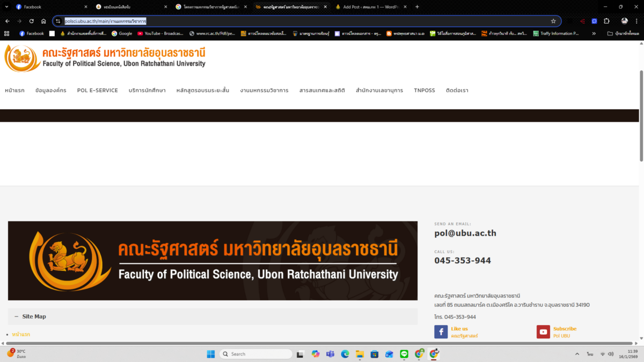Click the browser reload page icon
The image size is (644, 362).
32,21
